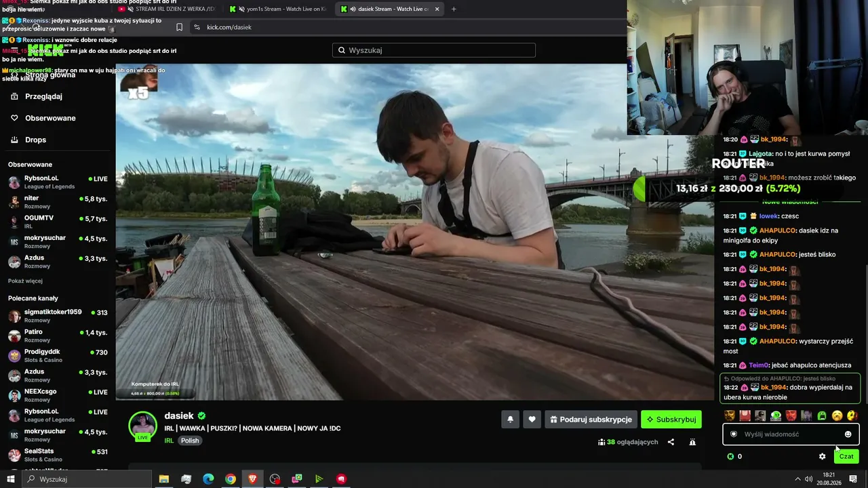The image size is (868, 488).
Task: Click Podaruj subskrypcje button
Action: point(591,420)
